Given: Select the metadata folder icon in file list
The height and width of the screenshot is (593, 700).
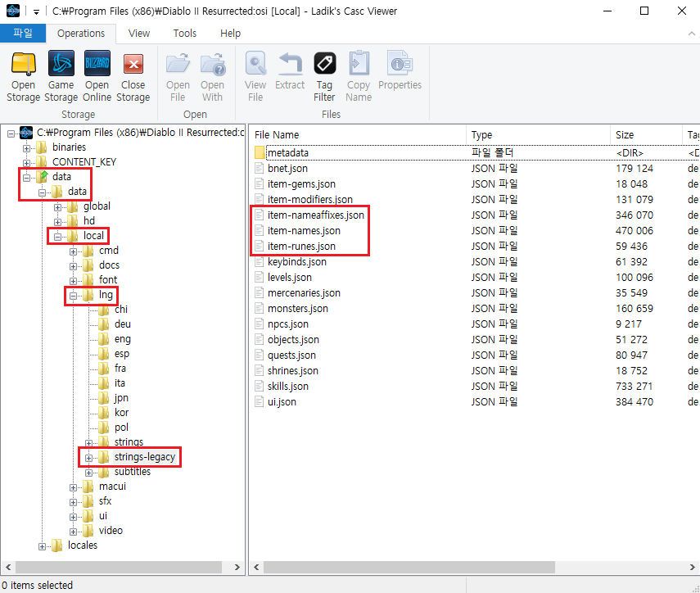Looking at the screenshot, I should (260, 152).
